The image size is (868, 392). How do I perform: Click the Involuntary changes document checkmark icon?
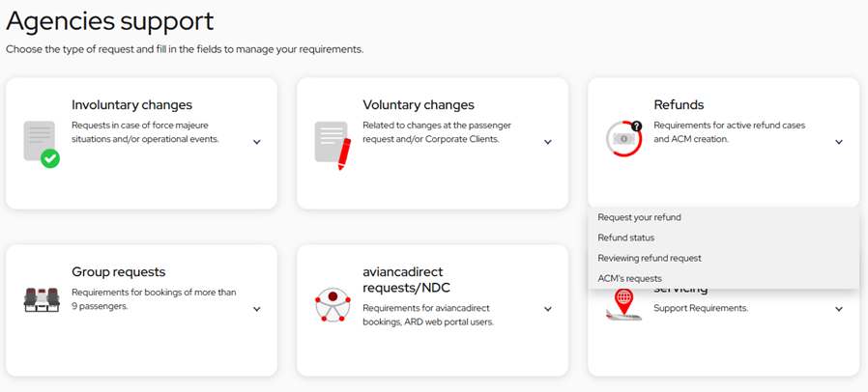[41, 143]
